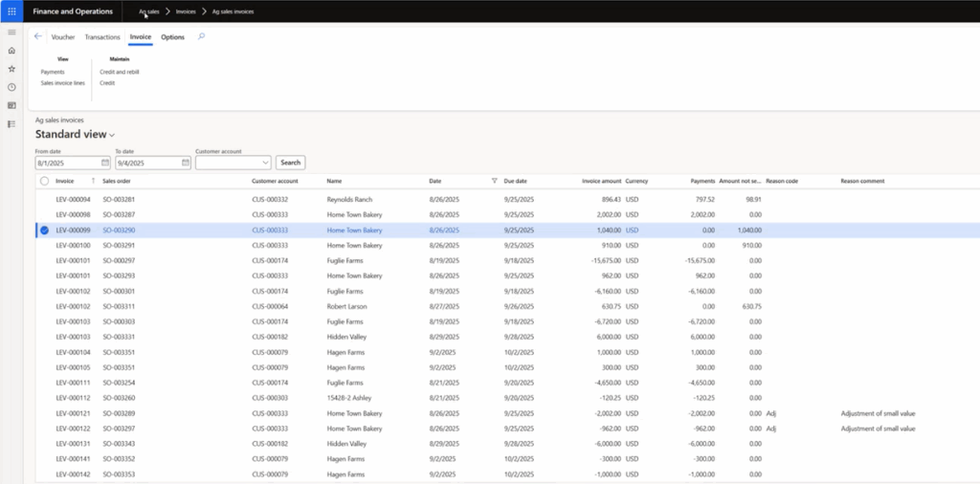This screenshot has width=980, height=484.
Task: Open Modules list icon in the sidebar
Action: pyautogui.click(x=11, y=123)
